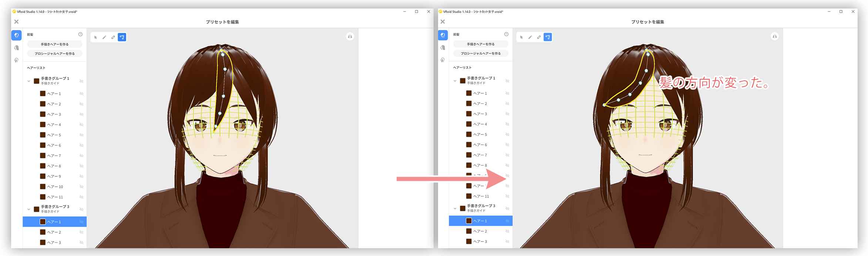868x256 pixels.
Task: Click the mirror symmetry icon in left viewport
Action: [x=350, y=36]
